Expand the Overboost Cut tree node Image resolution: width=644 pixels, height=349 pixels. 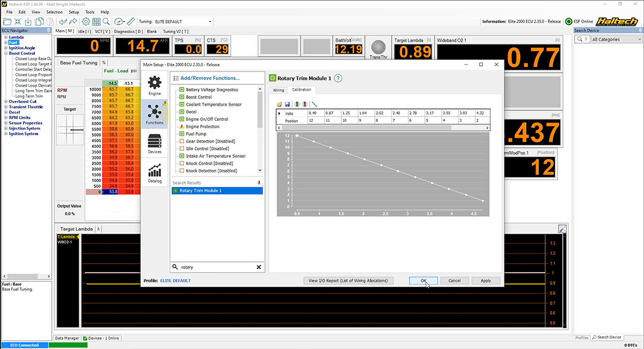[5, 101]
